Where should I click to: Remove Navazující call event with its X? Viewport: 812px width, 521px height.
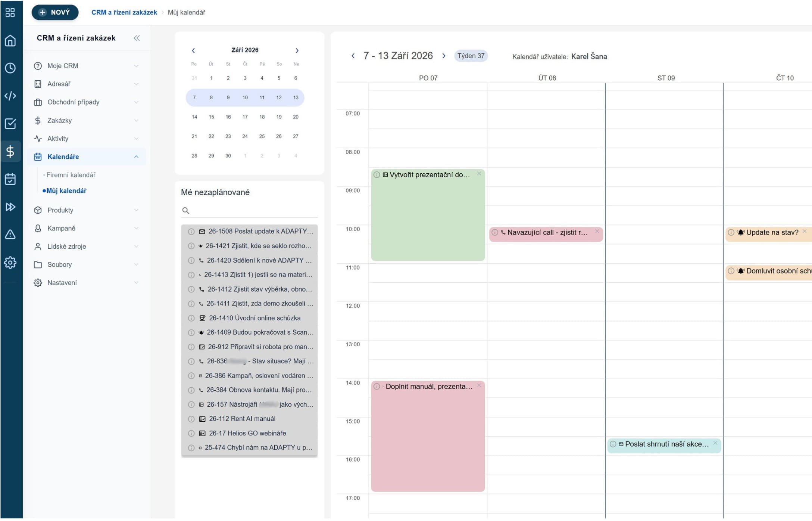pos(597,231)
